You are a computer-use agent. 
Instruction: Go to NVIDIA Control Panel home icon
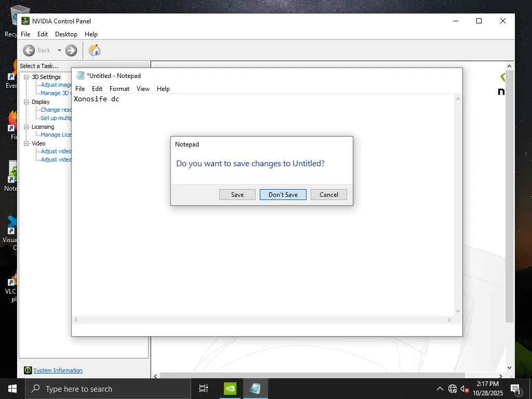(95, 50)
